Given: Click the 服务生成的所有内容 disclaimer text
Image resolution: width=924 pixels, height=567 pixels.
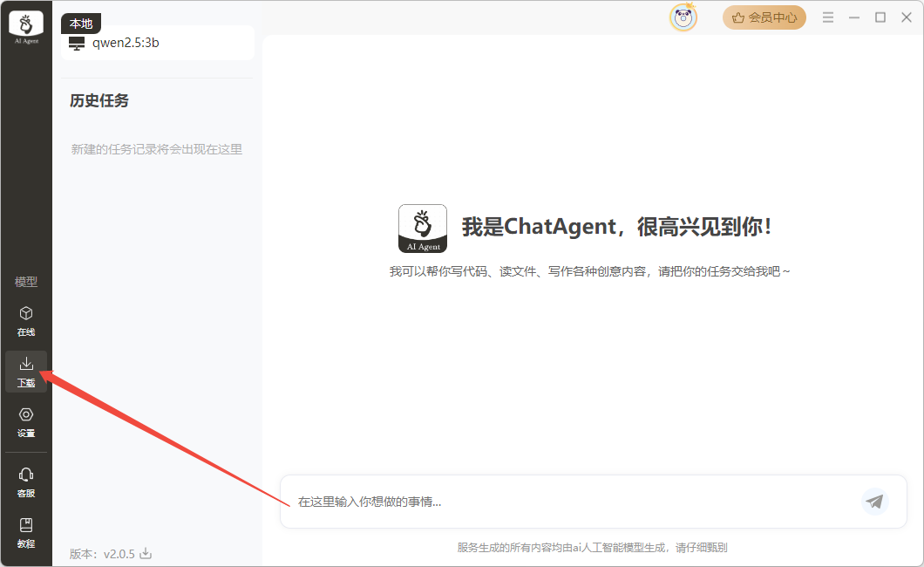Looking at the screenshot, I should [592, 548].
